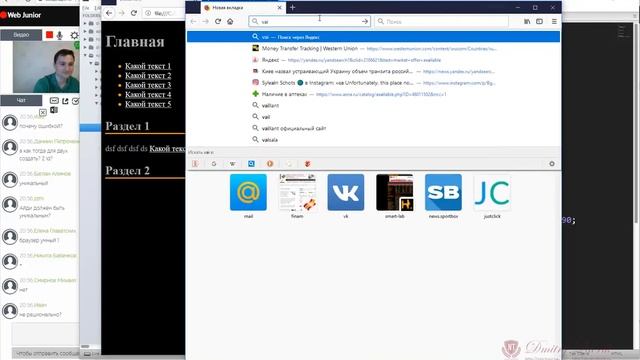Open the mail top-site tile
Screen dimensions: 640x360
pos(248,193)
